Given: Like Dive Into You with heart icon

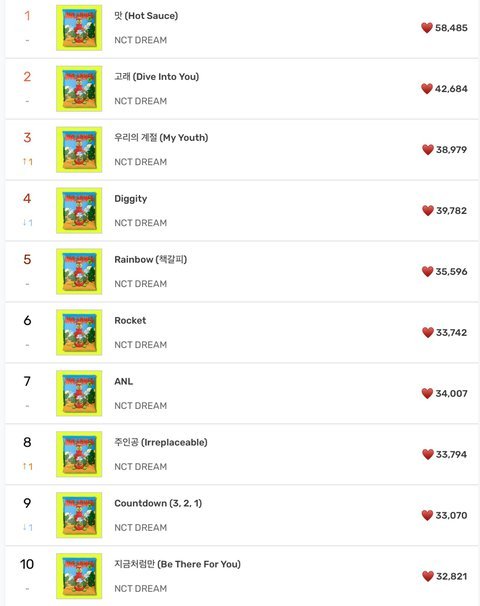Looking at the screenshot, I should pyautogui.click(x=427, y=89).
